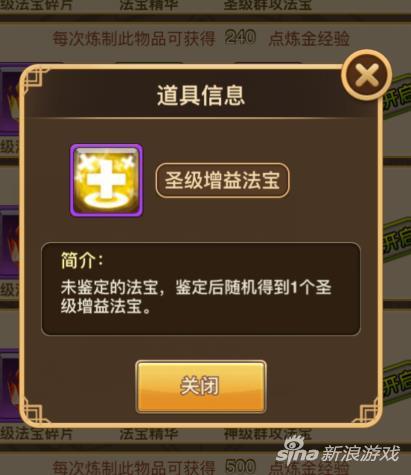Tap the middle green 开启 button
Viewport: 411px width, 475px height.
(397, 239)
